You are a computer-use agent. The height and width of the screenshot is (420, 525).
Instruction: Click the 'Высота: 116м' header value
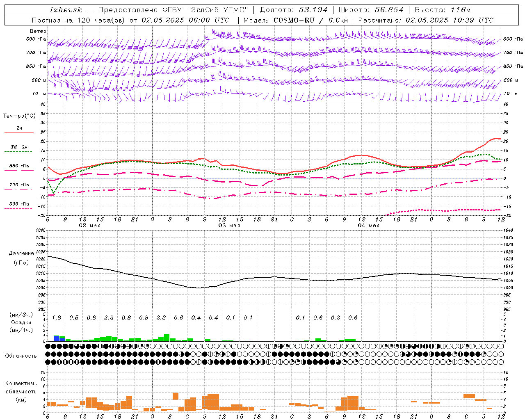point(442,9)
